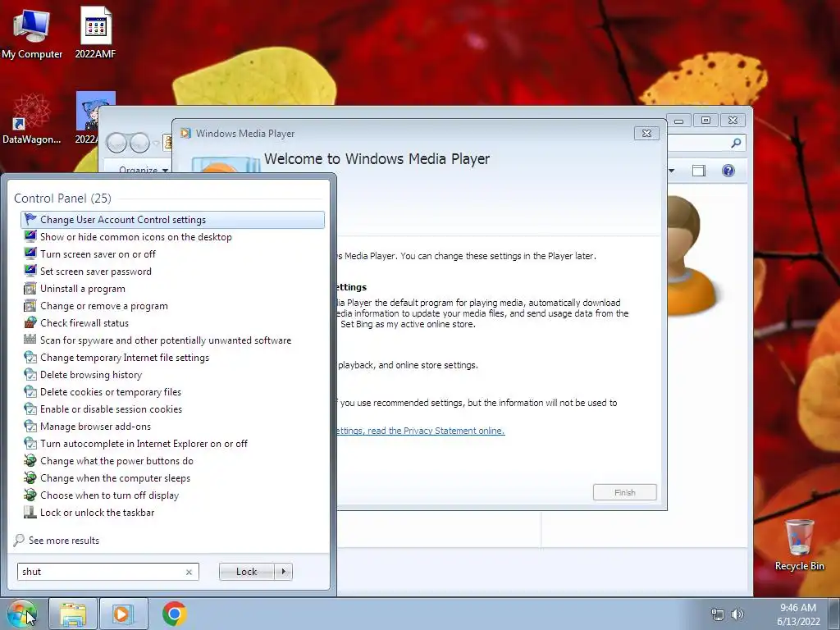Switch to Windows Media Player taskbar button
The height and width of the screenshot is (630, 840).
point(123,614)
